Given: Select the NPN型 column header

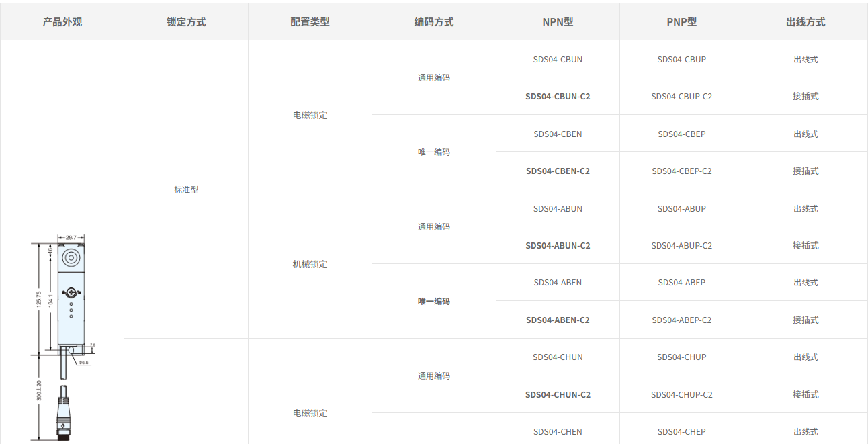Looking at the screenshot, I should point(558,22).
